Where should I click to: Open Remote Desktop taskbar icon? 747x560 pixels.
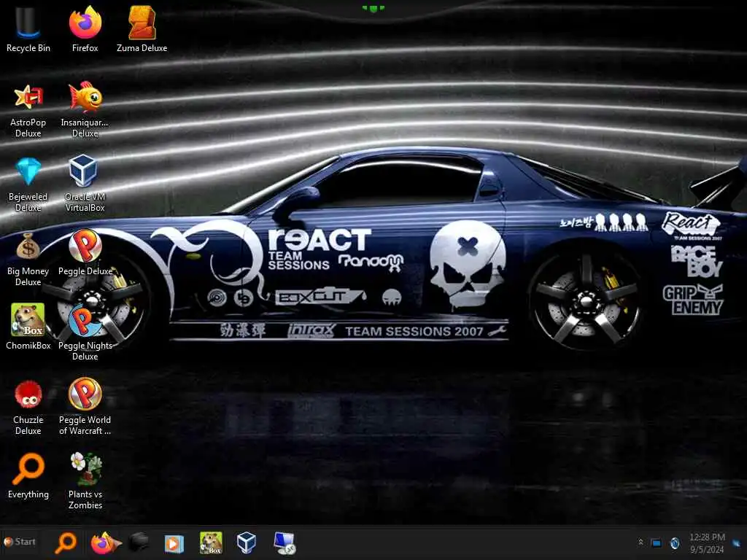pos(285,542)
